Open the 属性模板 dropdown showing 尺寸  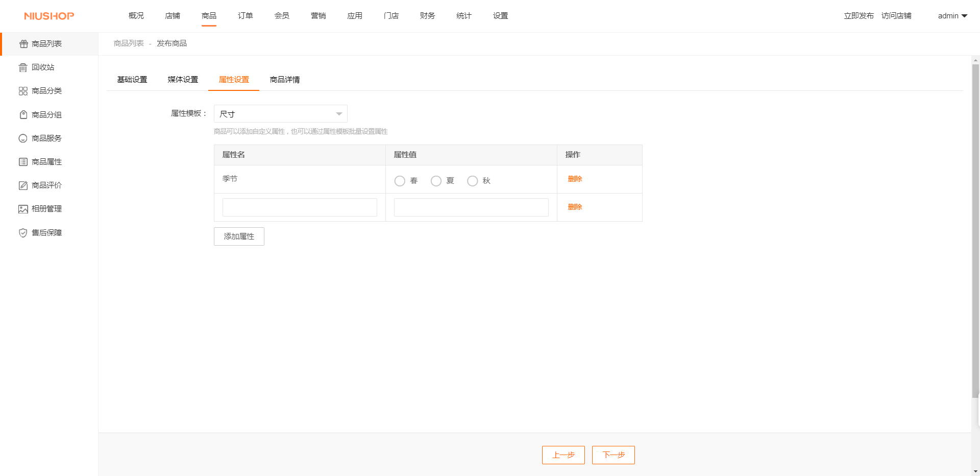[281, 114]
